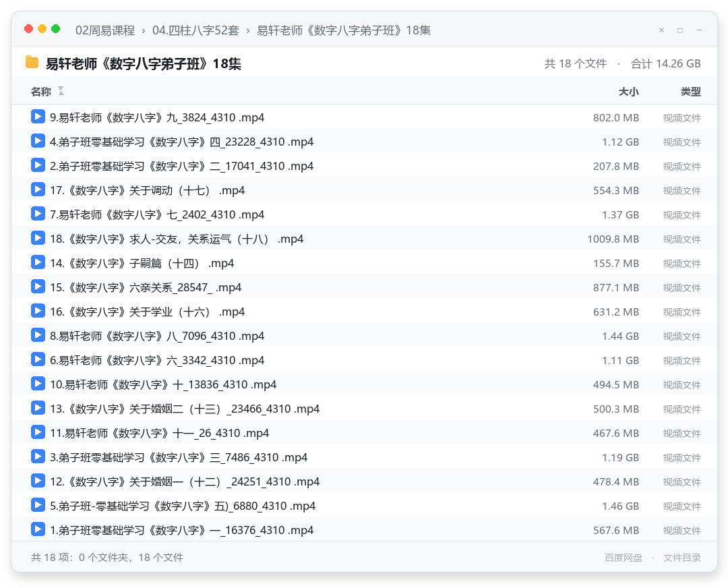Click the green traffic-light dot

click(55, 29)
